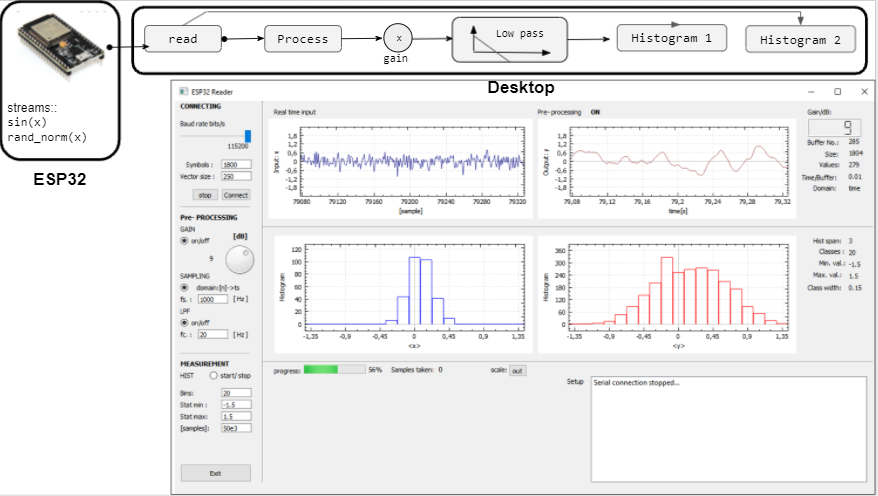
Task: Close the ESP32 Reader window
Action: coord(864,91)
